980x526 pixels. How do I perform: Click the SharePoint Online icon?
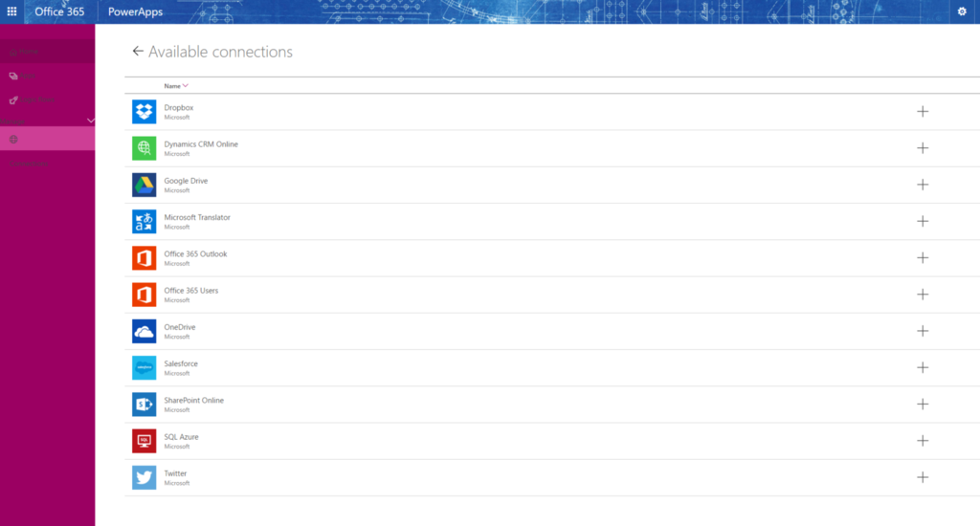pos(144,405)
